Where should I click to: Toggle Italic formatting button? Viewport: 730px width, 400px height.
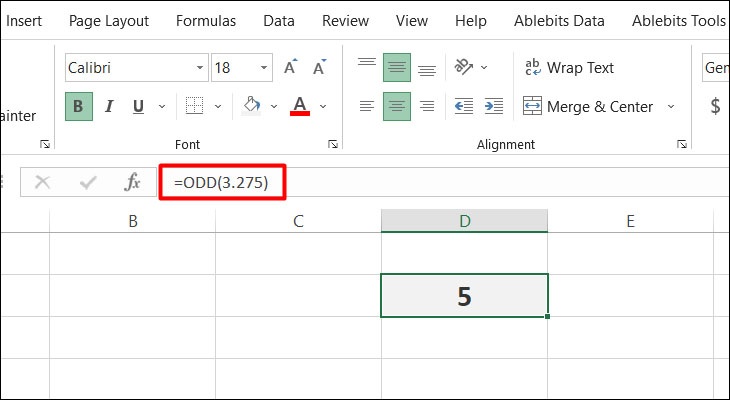click(x=109, y=106)
